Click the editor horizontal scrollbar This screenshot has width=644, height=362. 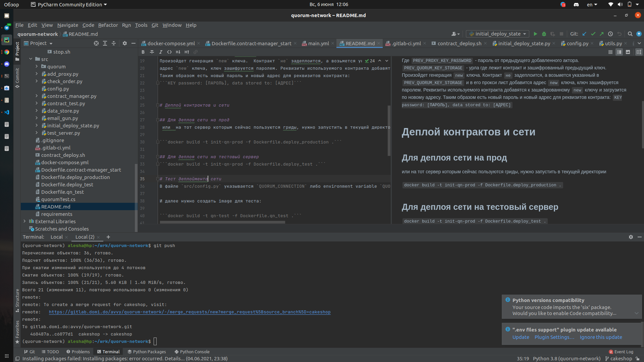click(222, 222)
